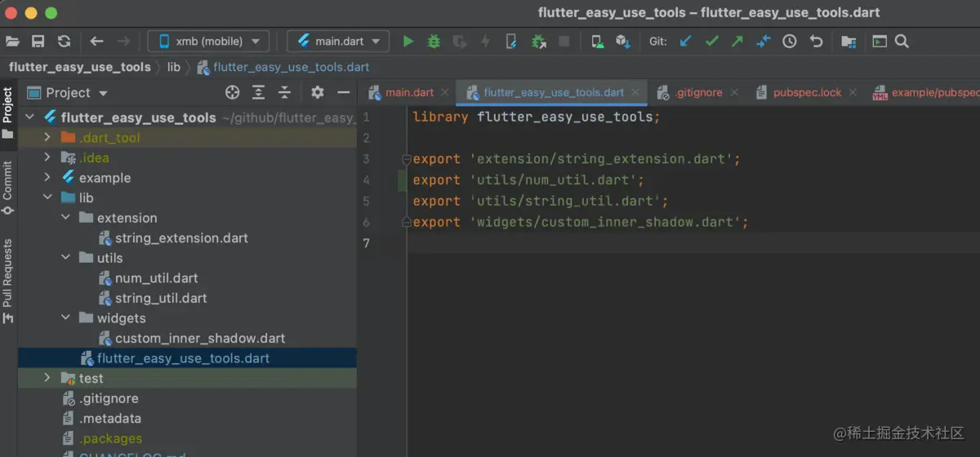Click the Select Opened File target icon
980x457 pixels.
(233, 92)
